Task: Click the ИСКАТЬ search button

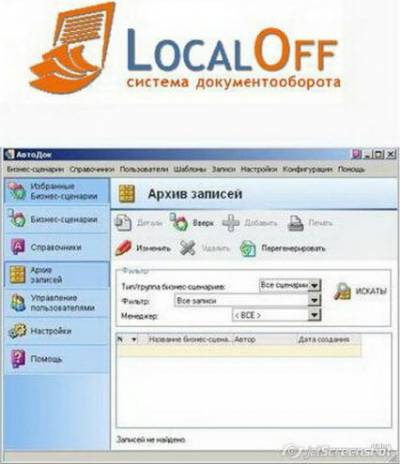Action: (361, 291)
